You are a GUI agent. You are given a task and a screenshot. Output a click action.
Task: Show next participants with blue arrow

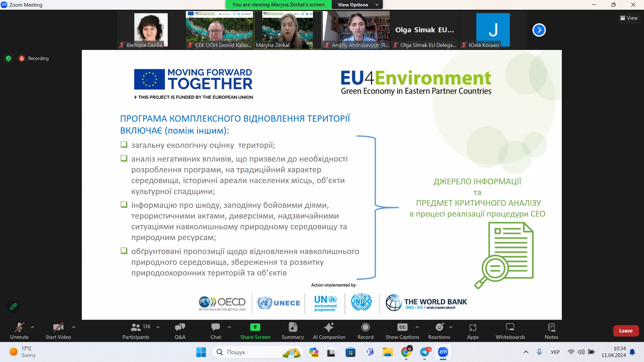pyautogui.click(x=539, y=30)
